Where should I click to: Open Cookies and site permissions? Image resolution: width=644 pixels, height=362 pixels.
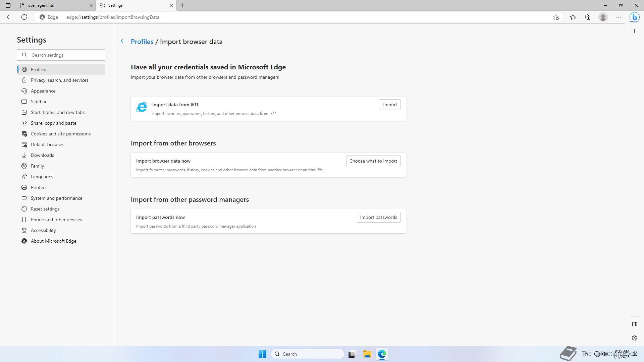[61, 134]
